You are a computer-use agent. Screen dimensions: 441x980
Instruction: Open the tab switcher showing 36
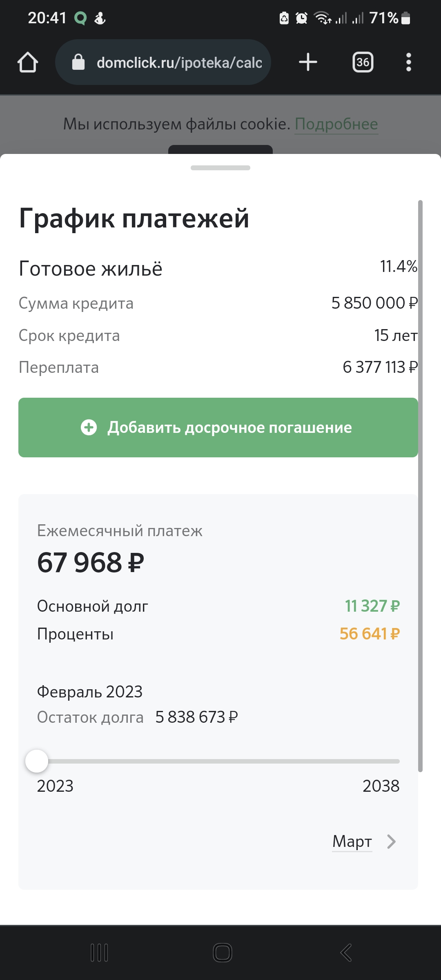[363, 62]
